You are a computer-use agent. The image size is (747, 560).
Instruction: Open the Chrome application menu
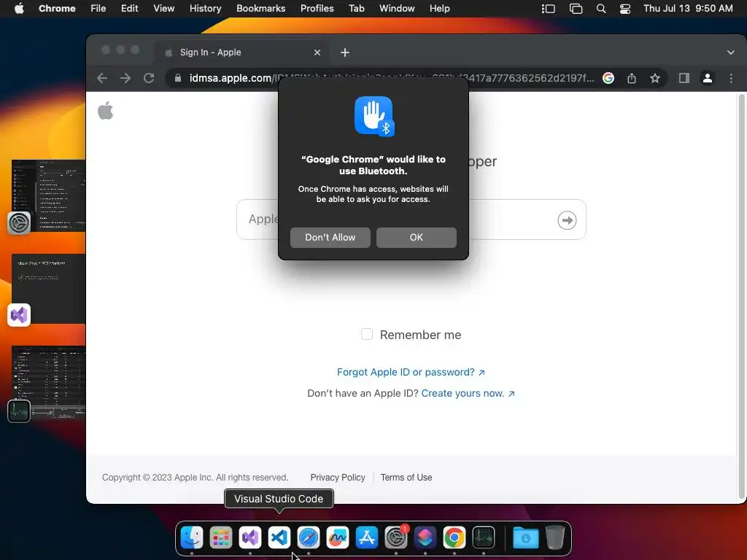click(x=57, y=9)
